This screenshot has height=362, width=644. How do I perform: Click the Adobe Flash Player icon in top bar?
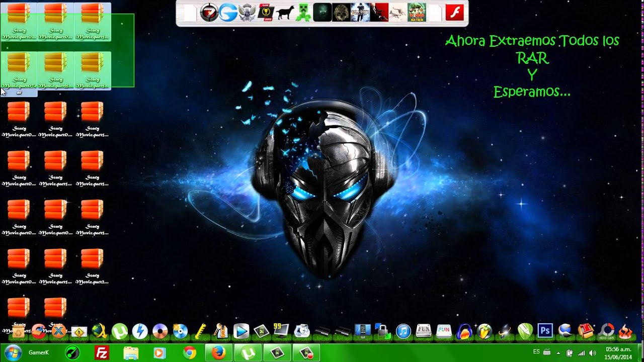pyautogui.click(x=455, y=13)
